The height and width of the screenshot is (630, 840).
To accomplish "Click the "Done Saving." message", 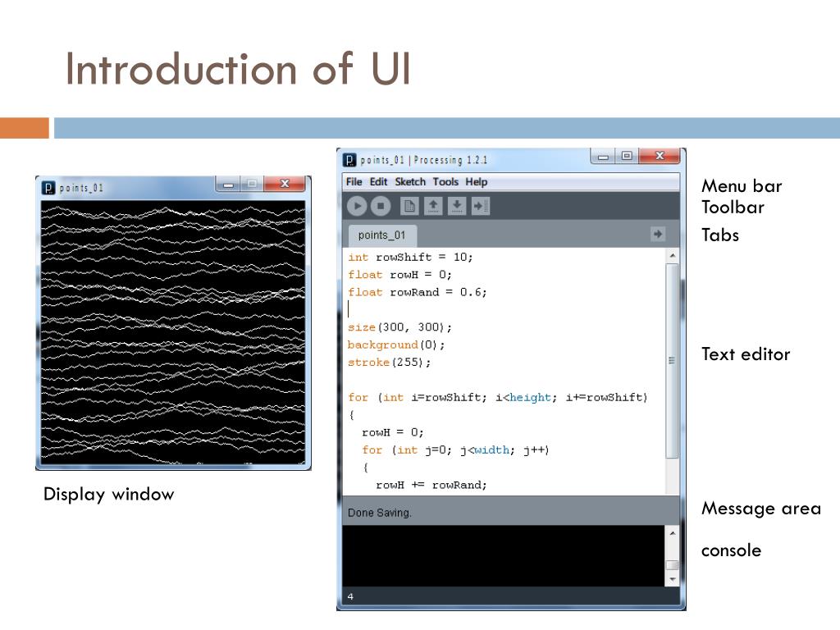I will [379, 513].
